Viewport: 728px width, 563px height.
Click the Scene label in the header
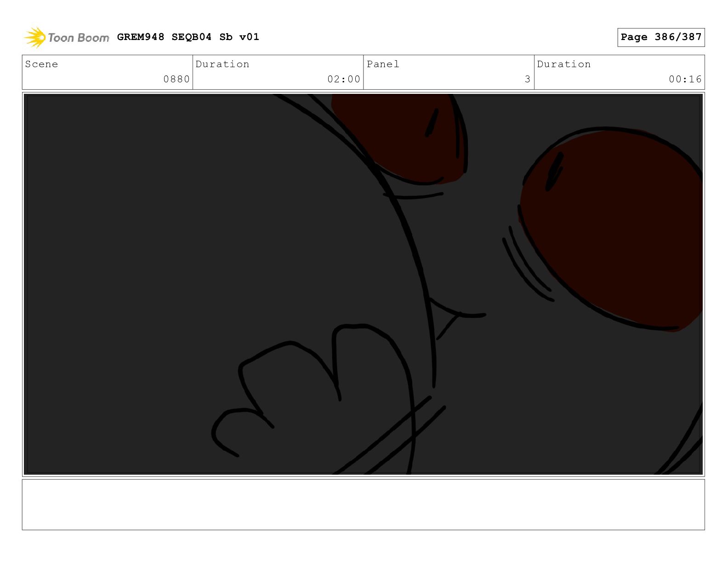tap(42, 64)
